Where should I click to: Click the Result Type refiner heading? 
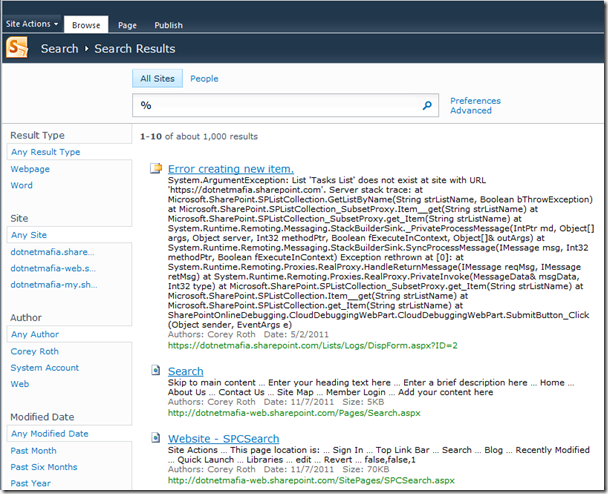pyautogui.click(x=38, y=135)
